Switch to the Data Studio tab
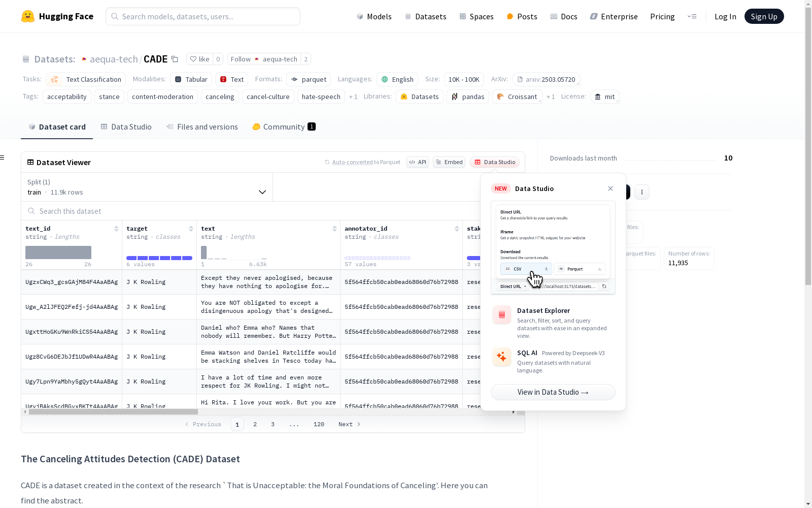 pyautogui.click(x=126, y=126)
